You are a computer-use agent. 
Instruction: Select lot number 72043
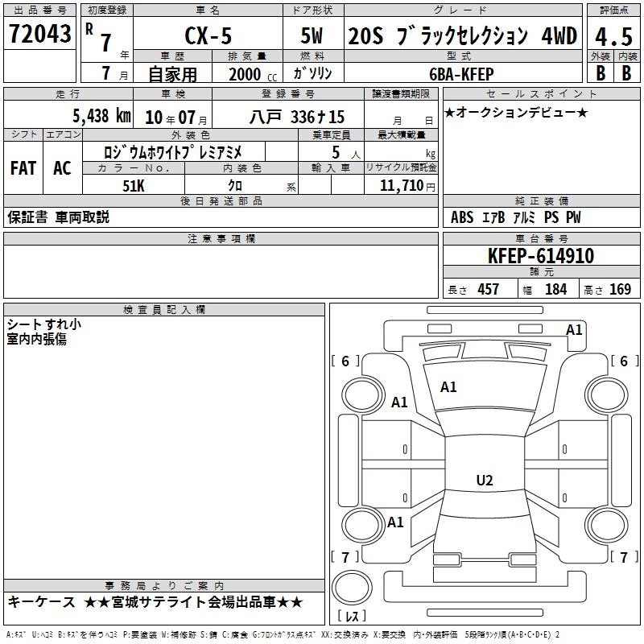[39, 33]
